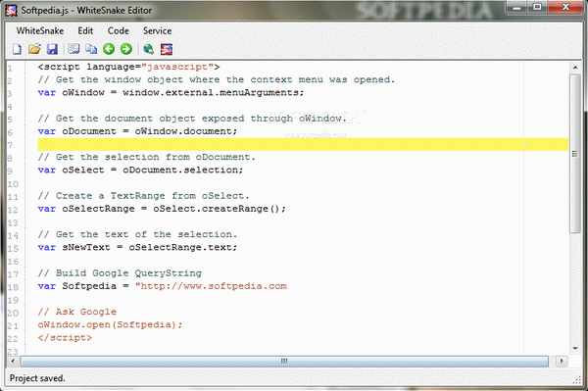Viewport: 588px width, 391px height.
Task: Click 'var sNewText = oSelectRange.text;' line
Action: tap(137, 247)
